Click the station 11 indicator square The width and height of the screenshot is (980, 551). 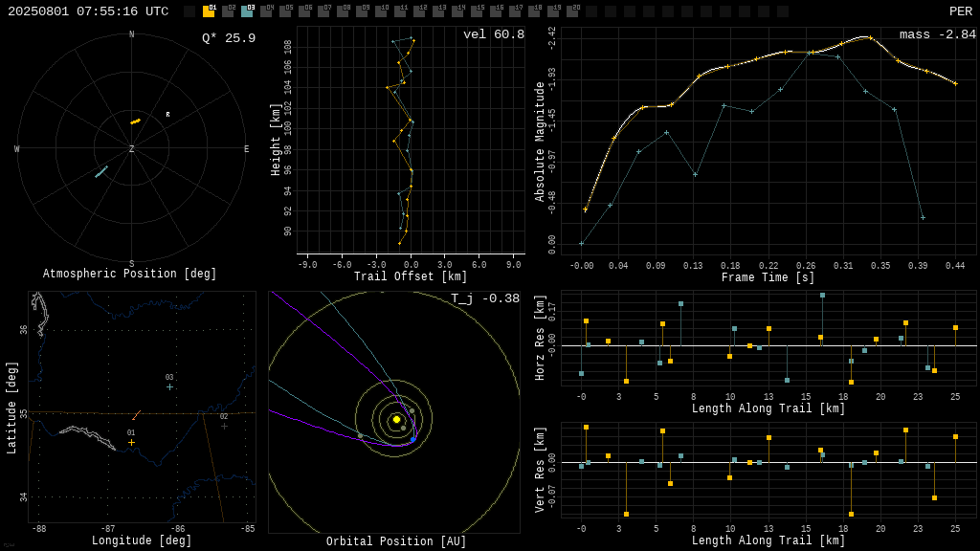[401, 11]
